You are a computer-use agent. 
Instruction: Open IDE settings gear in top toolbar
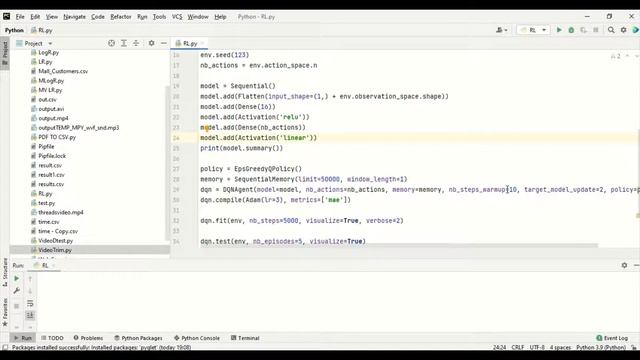coord(624,30)
